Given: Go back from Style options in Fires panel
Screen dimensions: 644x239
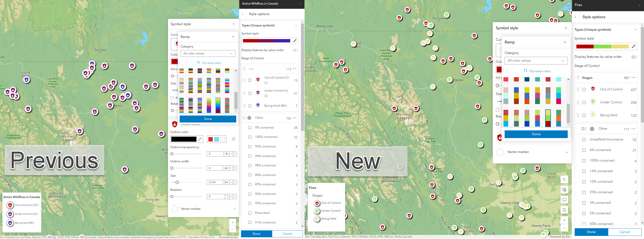Looking at the screenshot, I should (x=575, y=17).
